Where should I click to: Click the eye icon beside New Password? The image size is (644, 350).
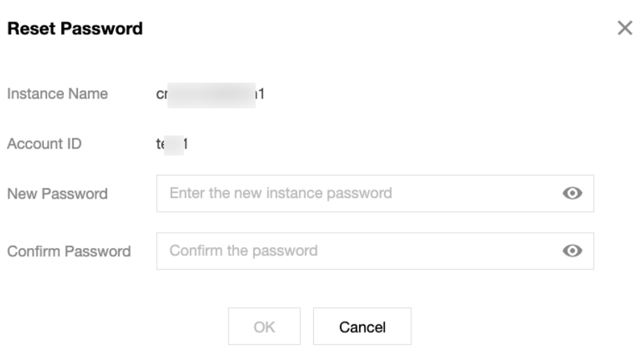click(x=572, y=194)
